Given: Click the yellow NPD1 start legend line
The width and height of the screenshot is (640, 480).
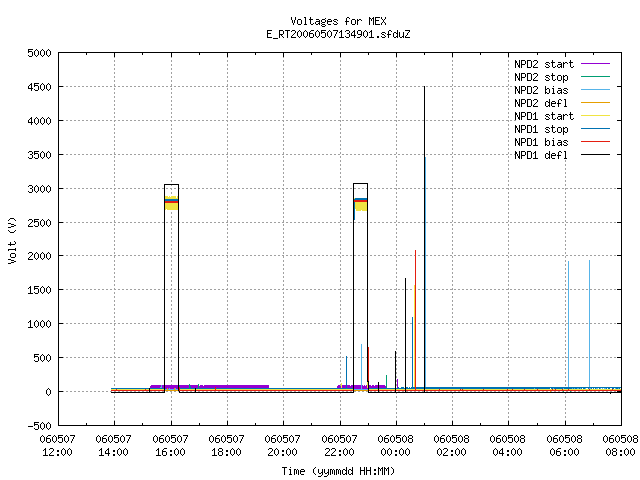Looking at the screenshot, I should pyautogui.click(x=596, y=116).
